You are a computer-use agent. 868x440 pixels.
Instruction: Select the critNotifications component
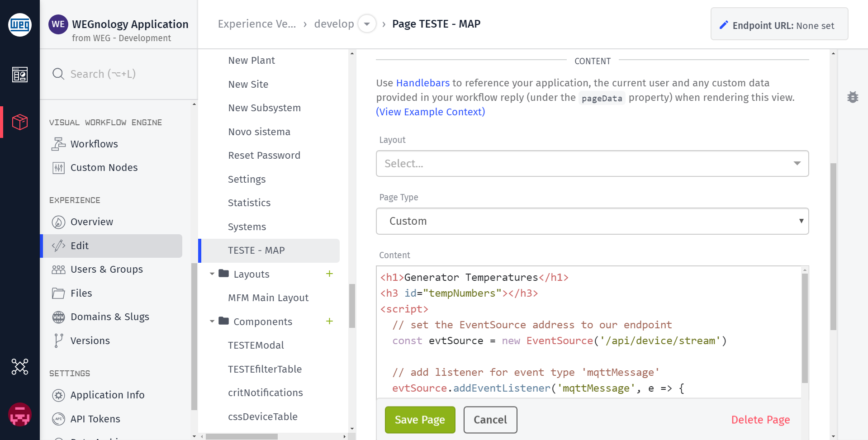click(x=266, y=393)
